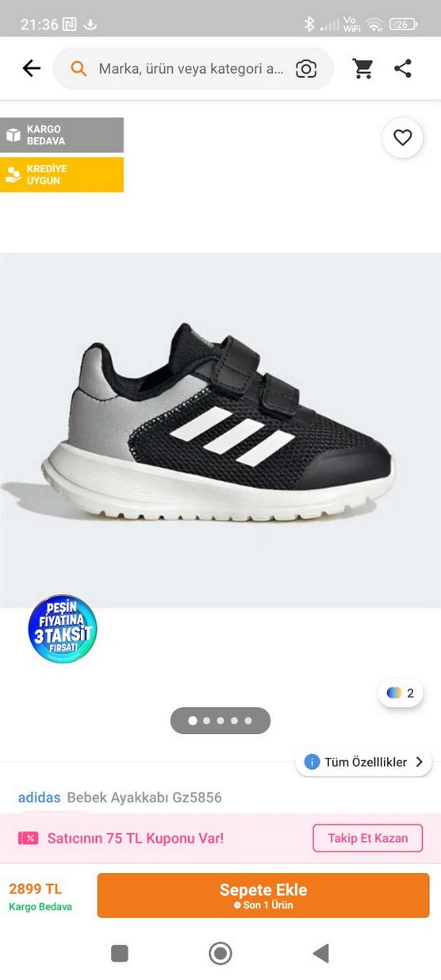
Task: Expand Tüm Özellikler chevron
Action: click(420, 762)
